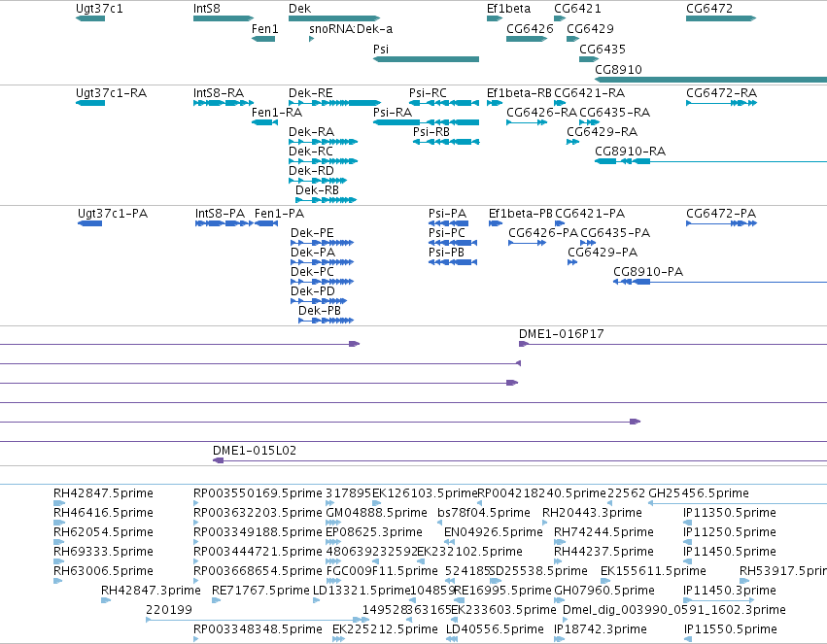Click the Ugt37c1-PA protein glyph
This screenshot has width=827, height=644.
[x=89, y=223]
